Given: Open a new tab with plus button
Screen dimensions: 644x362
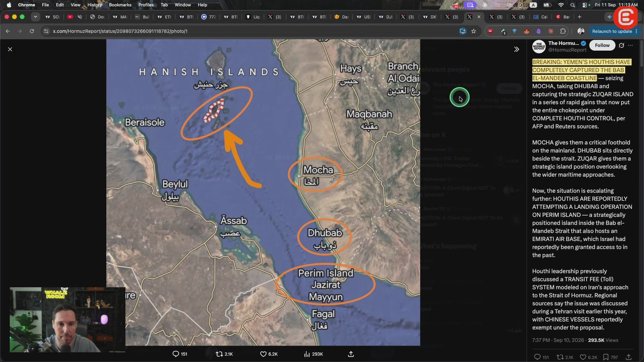Looking at the screenshot, I should (x=579, y=17).
